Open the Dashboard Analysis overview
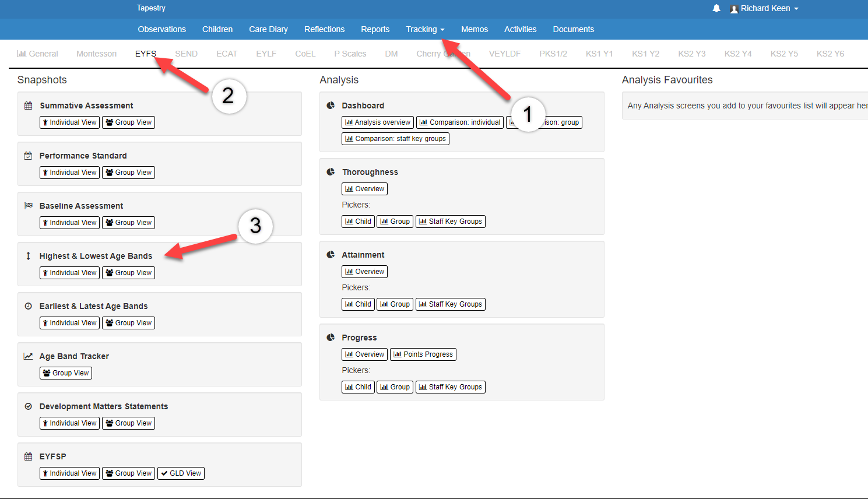The height and width of the screenshot is (499, 868). coord(378,122)
